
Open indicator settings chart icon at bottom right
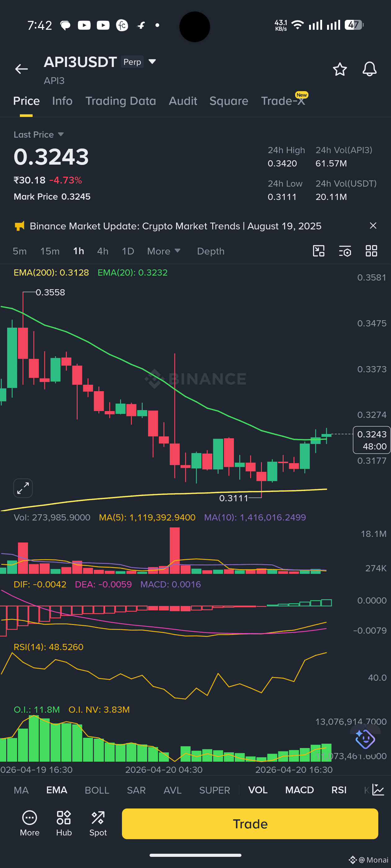click(x=378, y=790)
